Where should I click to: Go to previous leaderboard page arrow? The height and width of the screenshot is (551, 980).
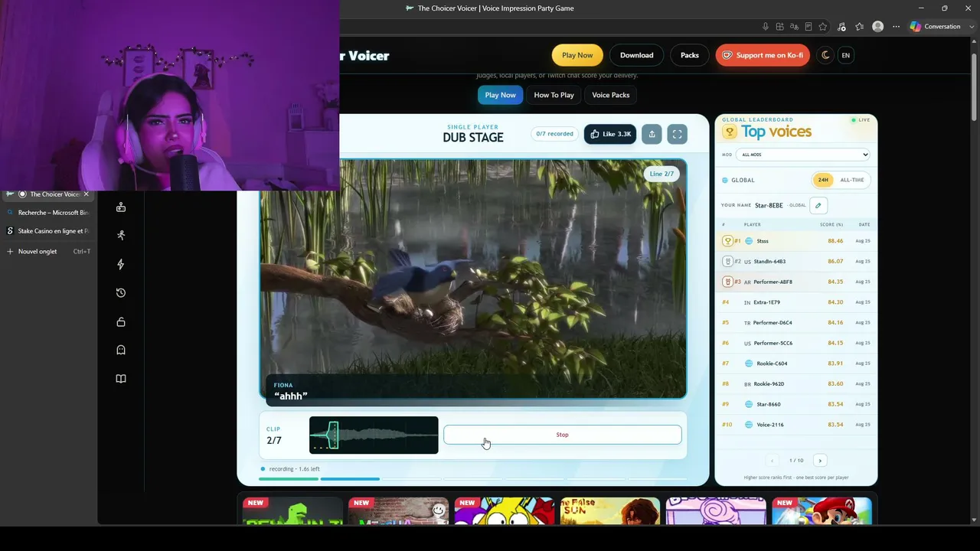(772, 461)
